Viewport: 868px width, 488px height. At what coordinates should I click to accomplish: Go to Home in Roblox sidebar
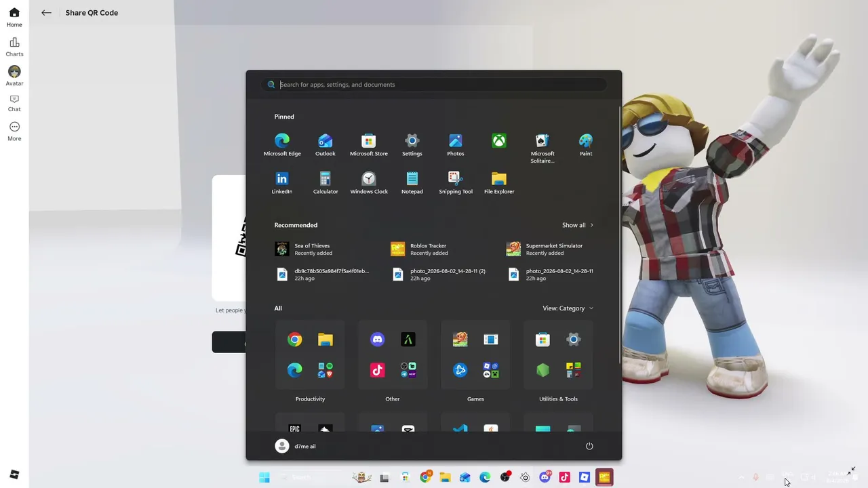pos(14,18)
